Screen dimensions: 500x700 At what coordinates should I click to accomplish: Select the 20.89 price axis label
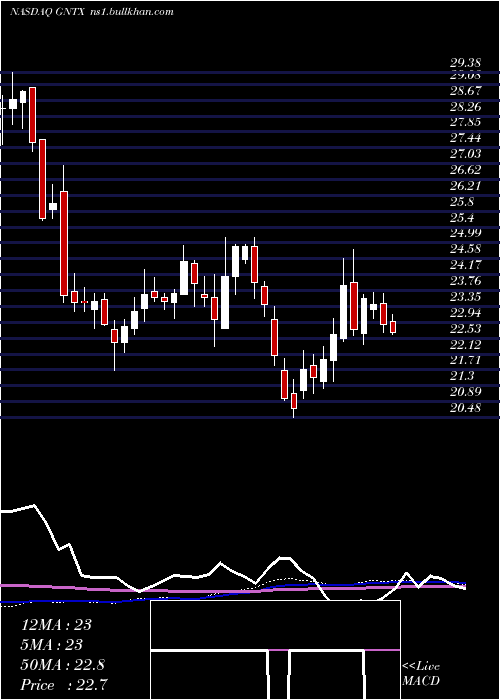point(465,392)
